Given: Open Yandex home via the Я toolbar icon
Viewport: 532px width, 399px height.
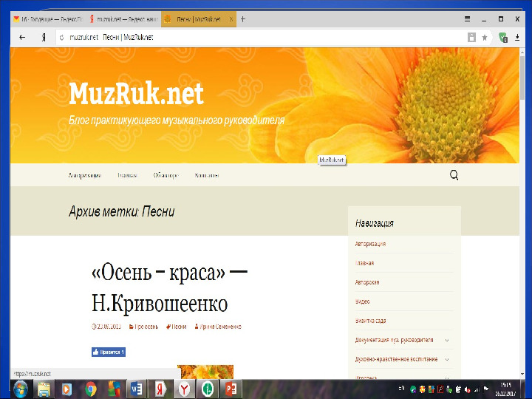Looking at the screenshot, I should coord(44,38).
